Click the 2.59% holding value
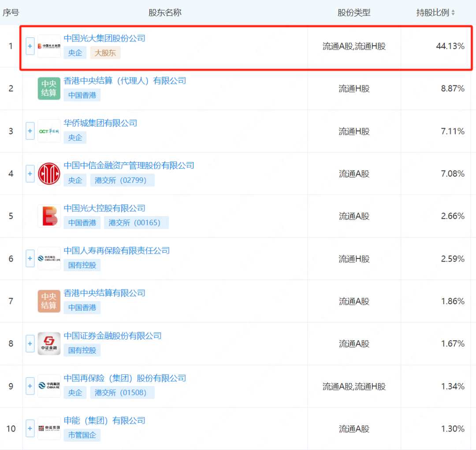The width and height of the screenshot is (476, 450). tap(453, 258)
